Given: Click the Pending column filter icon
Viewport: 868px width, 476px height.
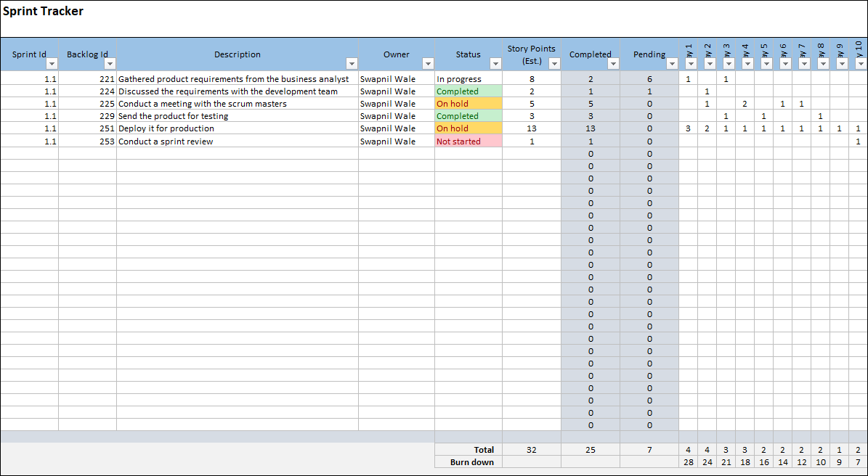Looking at the screenshot, I should [x=672, y=64].
